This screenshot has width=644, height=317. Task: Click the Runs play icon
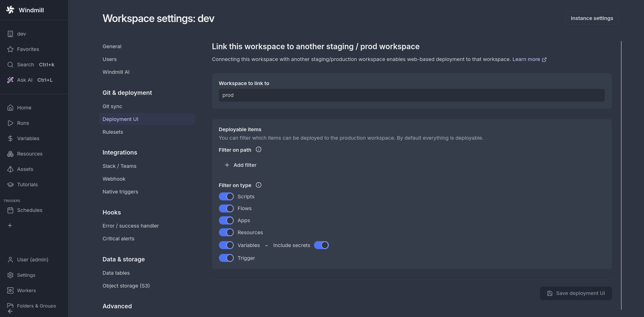tap(10, 123)
